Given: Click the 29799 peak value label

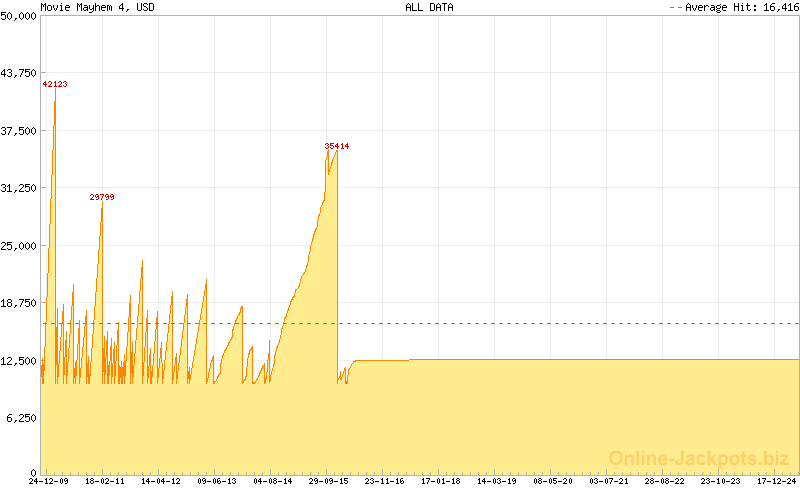Looking at the screenshot, I should (x=102, y=198).
